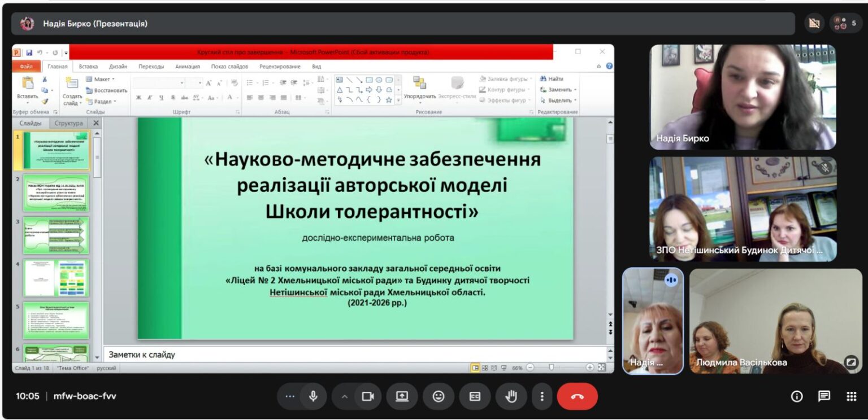The height and width of the screenshot is (420, 868).
Task: Open the emoji reactions button
Action: [x=438, y=396]
